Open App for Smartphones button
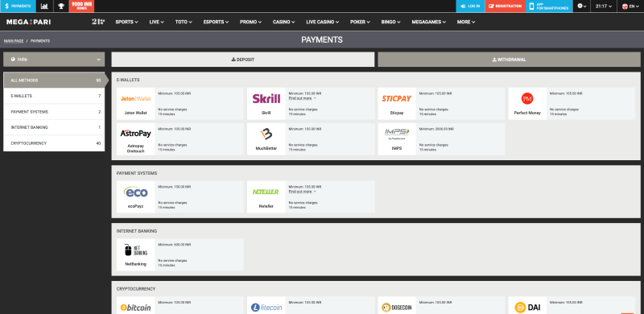 pos(549,6)
